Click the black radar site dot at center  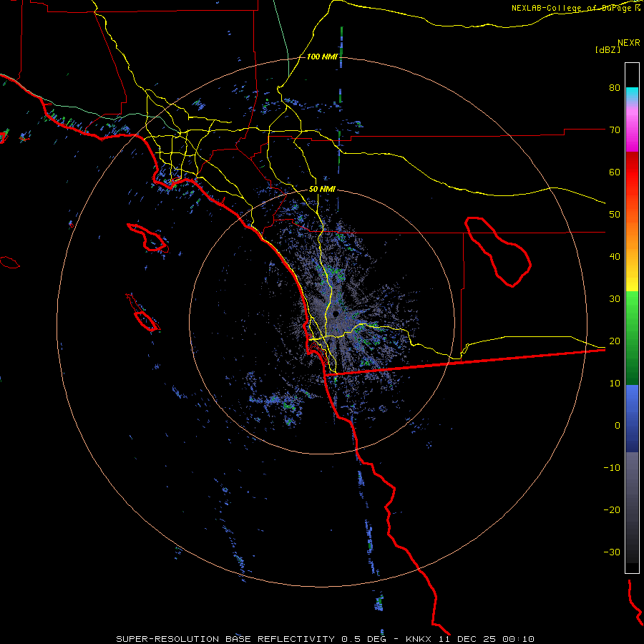click(336, 314)
